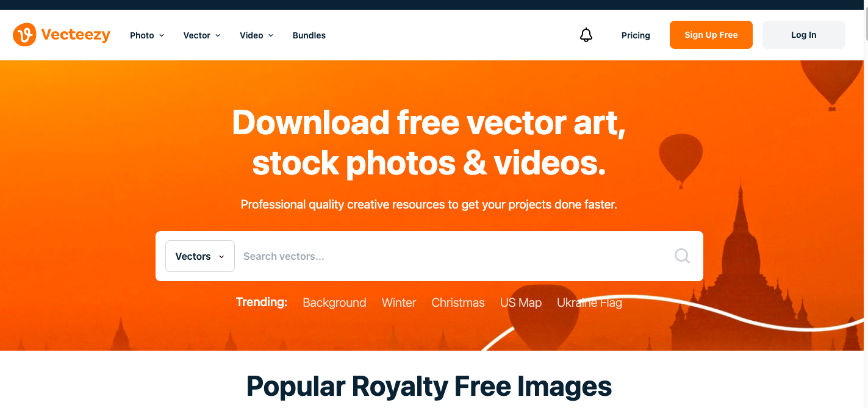Select the trending Background link
The height and width of the screenshot is (408, 868).
click(334, 302)
